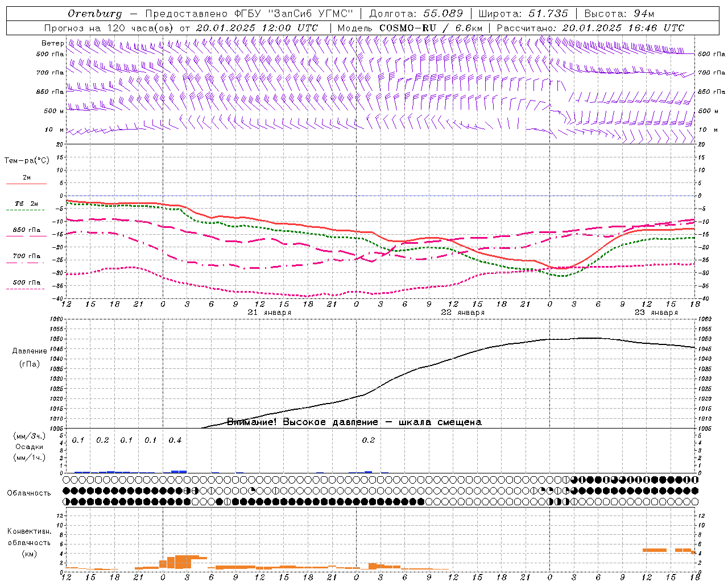Click the (мм/1ч.) precipitation unit label

click(x=30, y=458)
